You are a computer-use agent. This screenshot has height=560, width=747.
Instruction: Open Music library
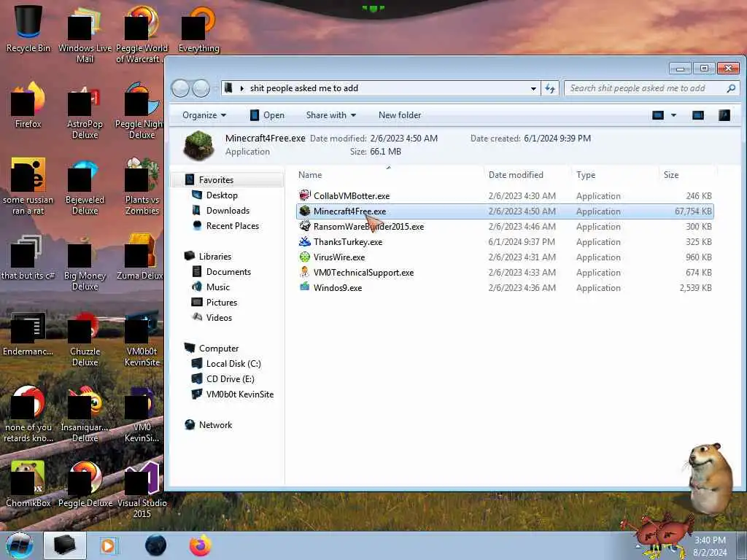click(217, 287)
